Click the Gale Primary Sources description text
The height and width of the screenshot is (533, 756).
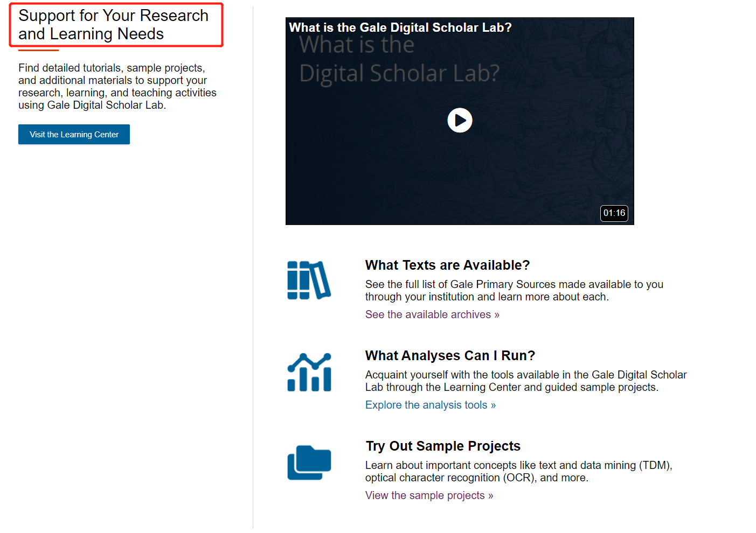pos(514,291)
